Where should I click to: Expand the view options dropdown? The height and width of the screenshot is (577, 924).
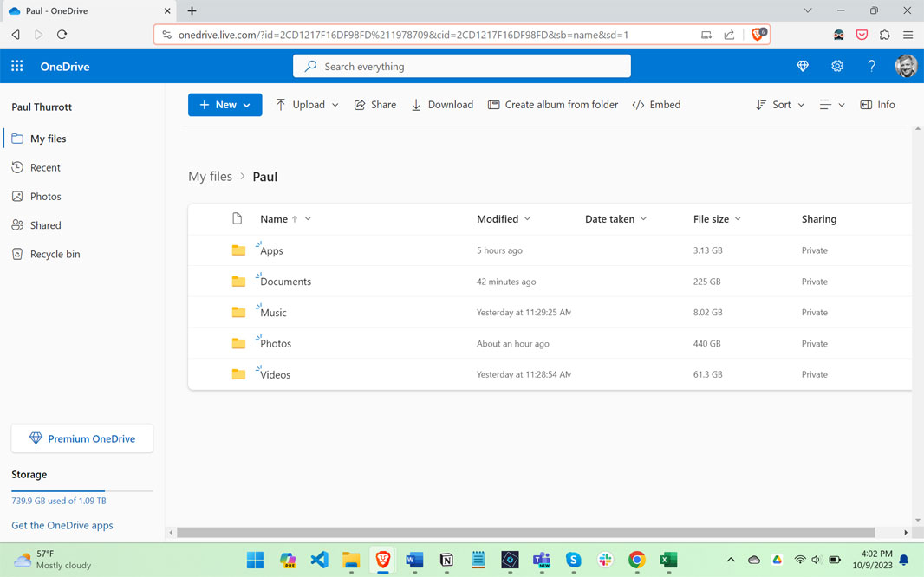click(831, 105)
